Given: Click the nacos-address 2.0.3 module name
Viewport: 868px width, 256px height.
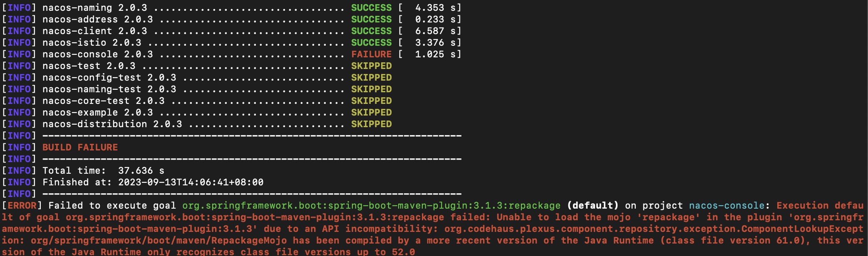Looking at the screenshot, I should [97, 20].
